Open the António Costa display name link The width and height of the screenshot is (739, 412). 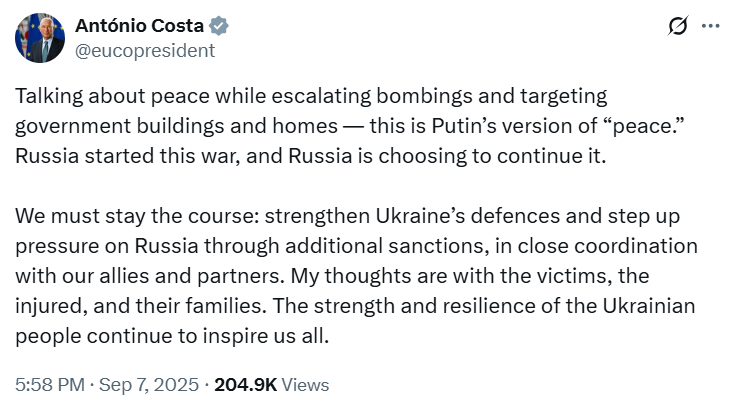pos(140,25)
